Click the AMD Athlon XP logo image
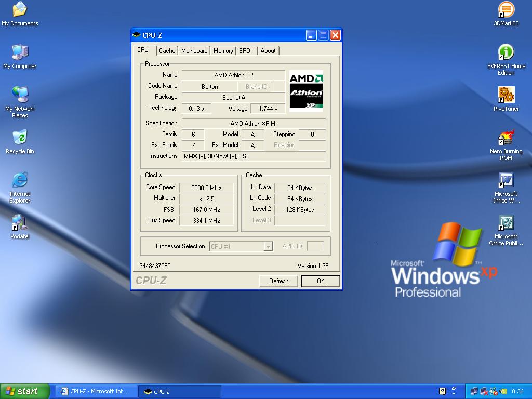The width and height of the screenshot is (532, 399). point(306,91)
